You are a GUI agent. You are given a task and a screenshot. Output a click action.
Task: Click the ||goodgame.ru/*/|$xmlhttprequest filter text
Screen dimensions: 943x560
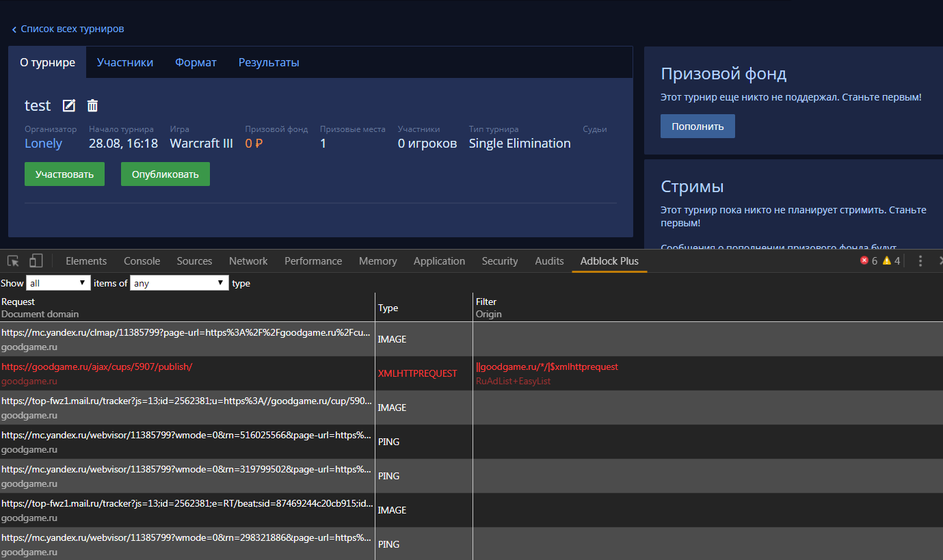coord(547,366)
